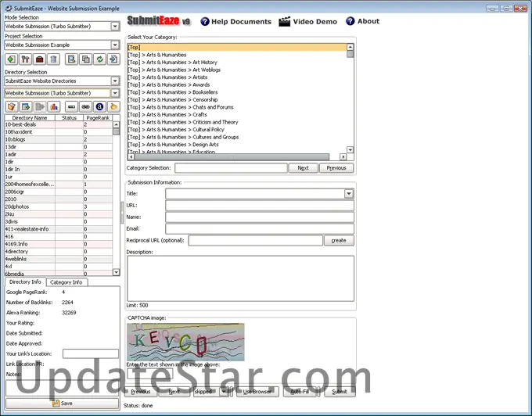This screenshot has height=416, width=532.
Task: Click Previous beside Category Selection
Action: [336, 168]
